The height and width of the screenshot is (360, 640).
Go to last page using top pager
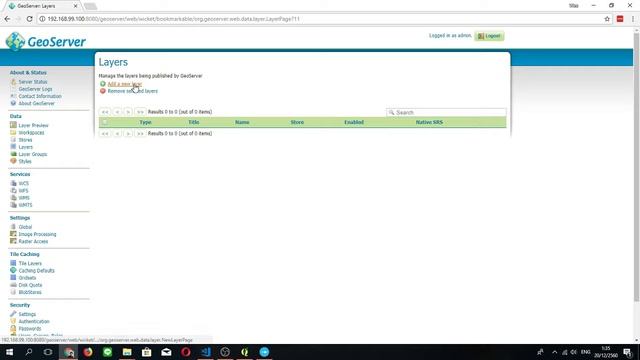[140, 112]
